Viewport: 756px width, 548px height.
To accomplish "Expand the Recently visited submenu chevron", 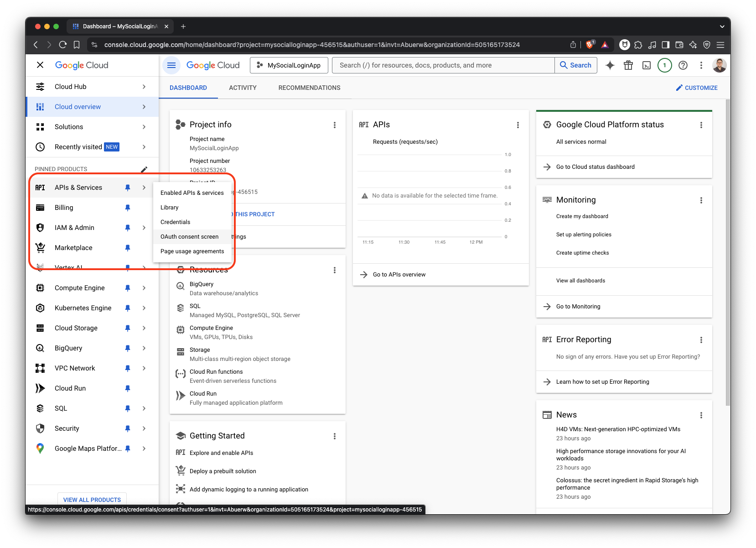I will tap(144, 147).
